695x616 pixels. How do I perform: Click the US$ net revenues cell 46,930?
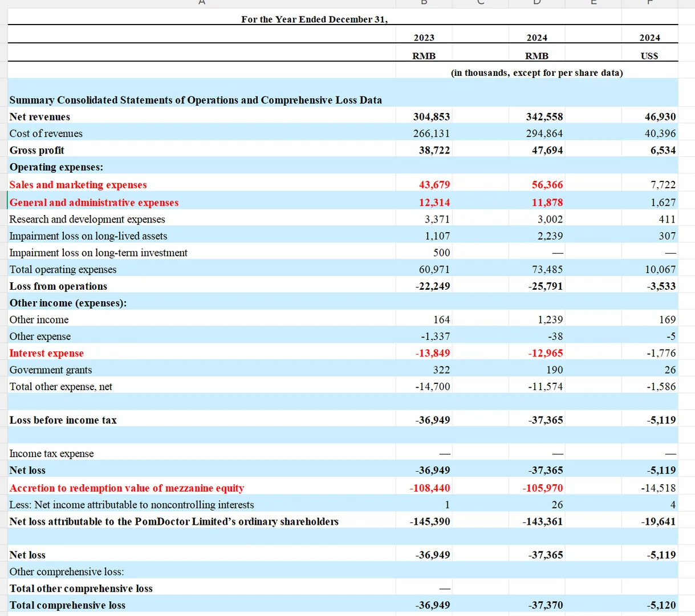point(660,117)
